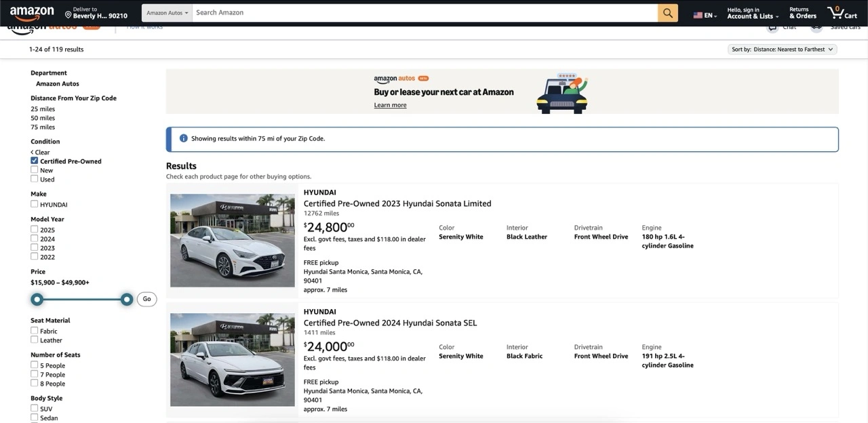Image resolution: width=868 pixels, height=423 pixels.
Task: Click the Amazon Autos beta logo in banner
Action: (x=401, y=79)
